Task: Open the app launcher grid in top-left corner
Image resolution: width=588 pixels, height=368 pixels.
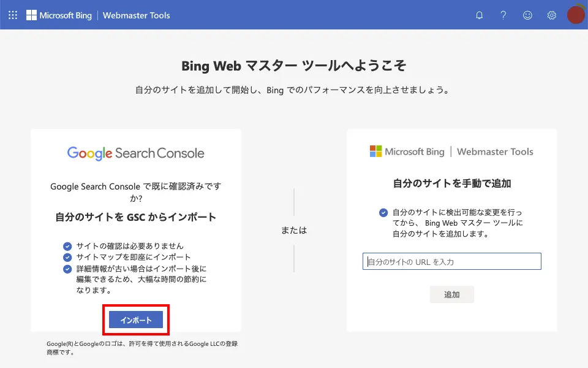Action: [12, 15]
